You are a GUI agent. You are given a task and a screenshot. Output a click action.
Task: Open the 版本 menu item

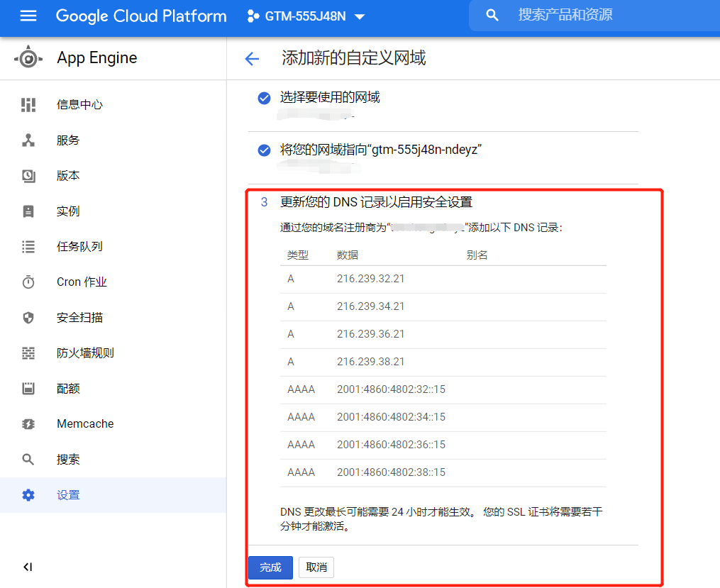pyautogui.click(x=113, y=176)
